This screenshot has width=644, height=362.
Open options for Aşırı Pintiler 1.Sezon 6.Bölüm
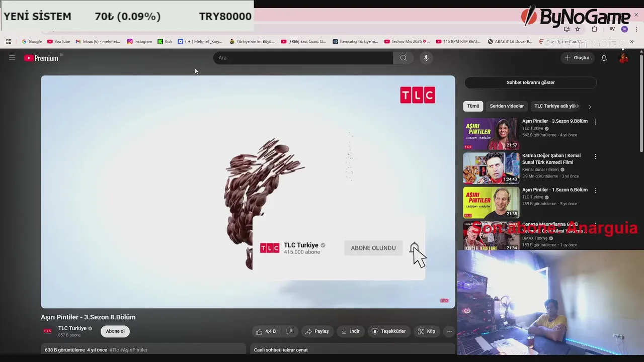(595, 191)
